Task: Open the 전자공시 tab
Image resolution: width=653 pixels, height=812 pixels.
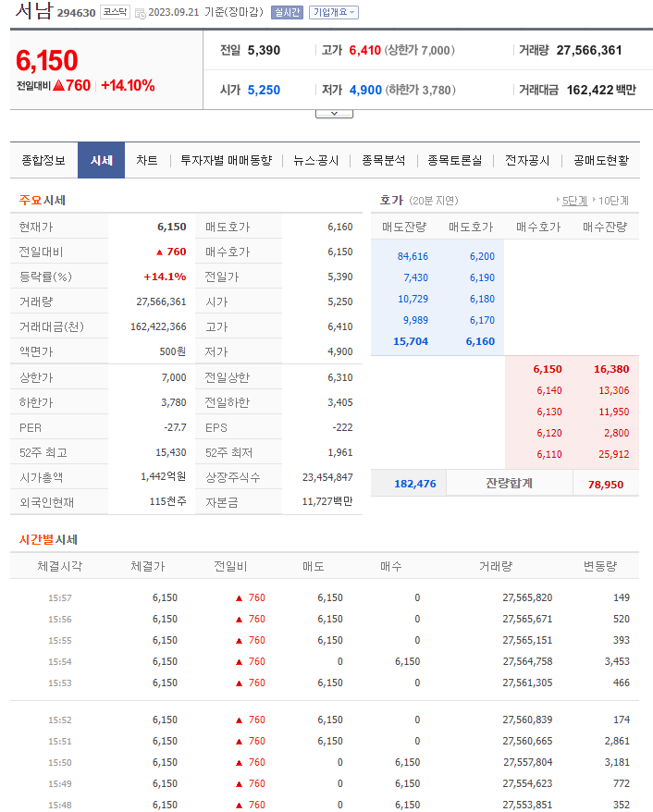Action: coord(527,161)
